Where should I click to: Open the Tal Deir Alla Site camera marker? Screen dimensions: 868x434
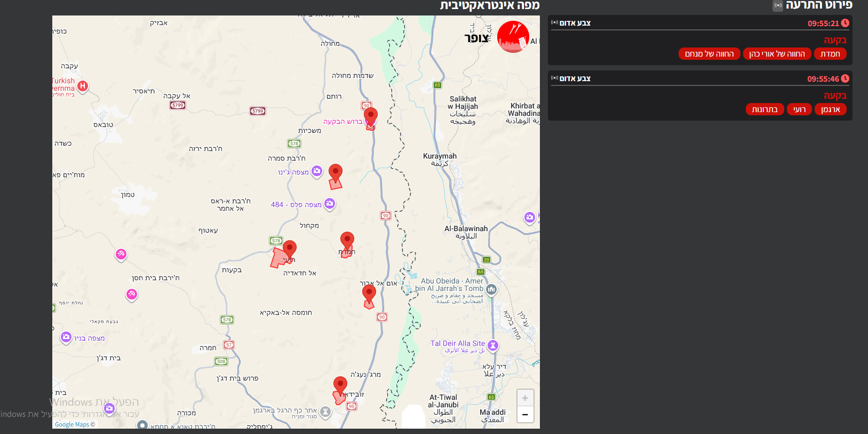tap(493, 346)
